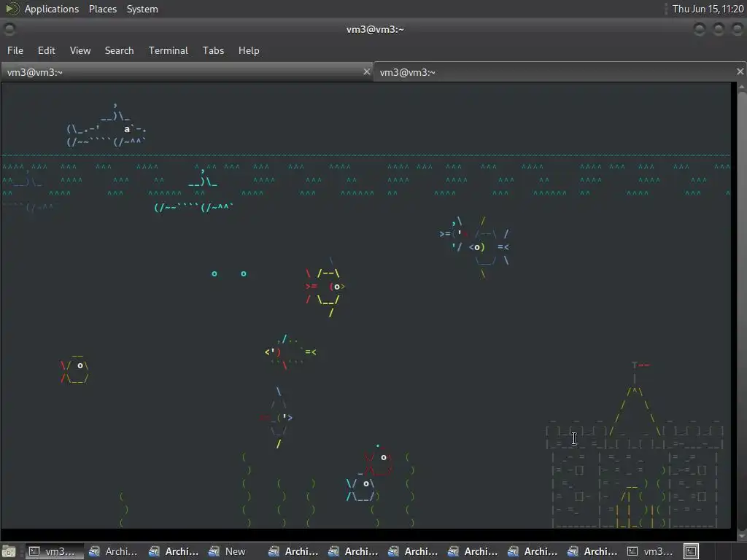Open the Tabs menu
The image size is (747, 560).
pos(213,50)
